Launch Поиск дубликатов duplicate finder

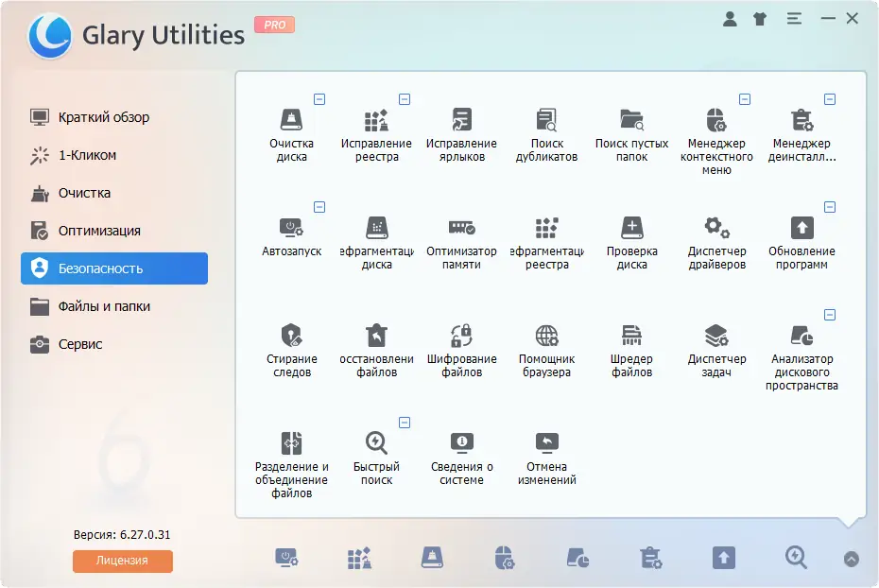546,124
